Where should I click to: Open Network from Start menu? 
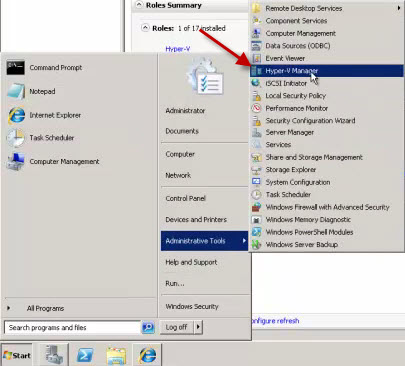[x=178, y=175]
